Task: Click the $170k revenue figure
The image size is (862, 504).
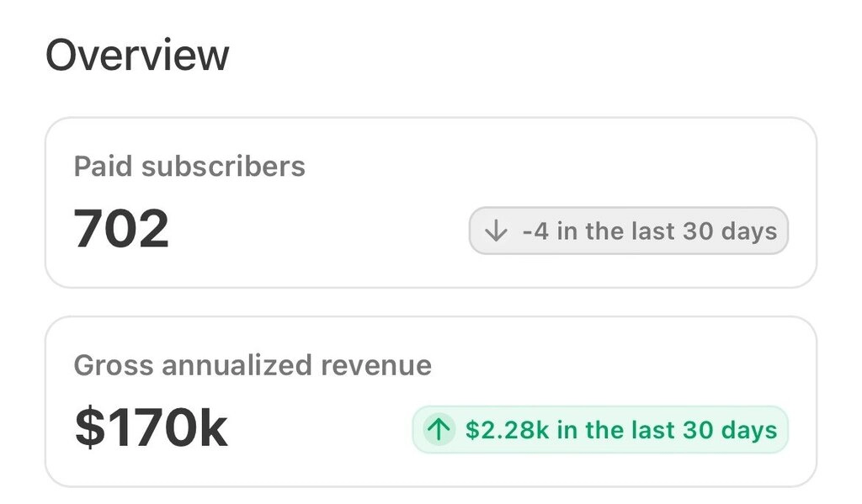Action: (x=152, y=427)
